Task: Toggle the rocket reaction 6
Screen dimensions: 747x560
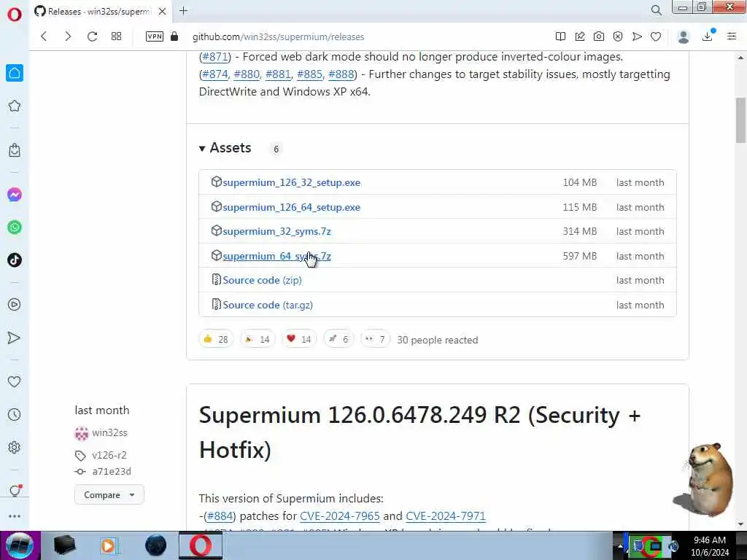Action: point(338,339)
